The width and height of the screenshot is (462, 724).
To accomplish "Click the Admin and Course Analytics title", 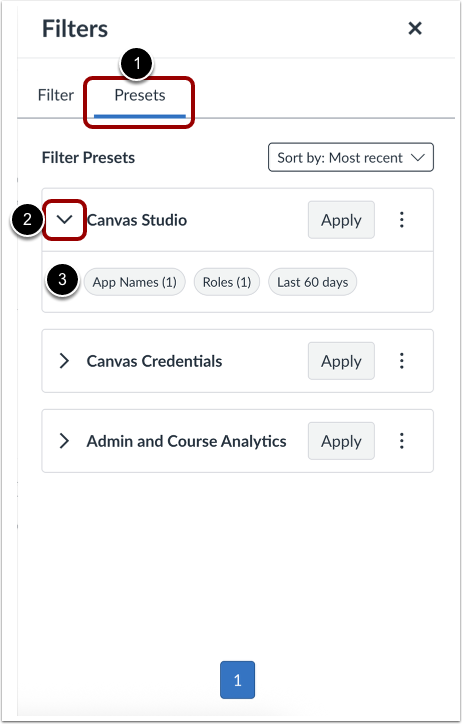I will point(186,441).
